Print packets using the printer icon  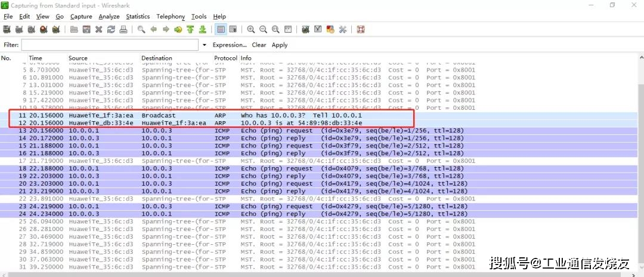pos(123,30)
